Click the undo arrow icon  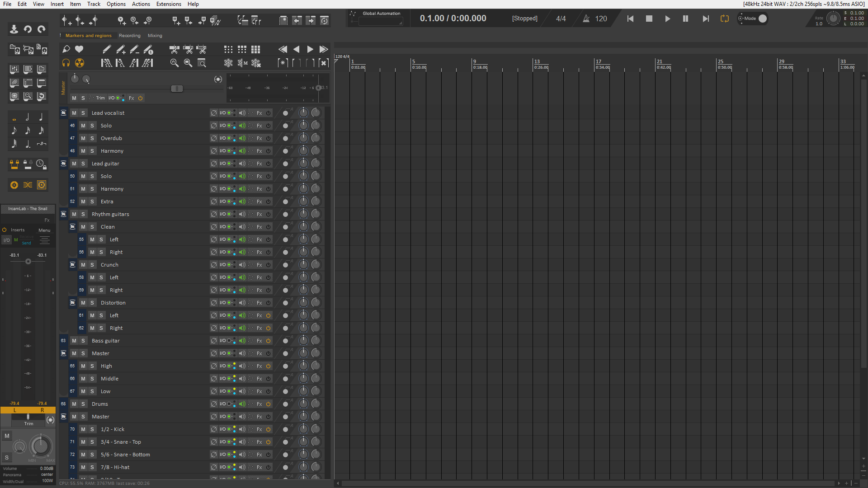[28, 29]
